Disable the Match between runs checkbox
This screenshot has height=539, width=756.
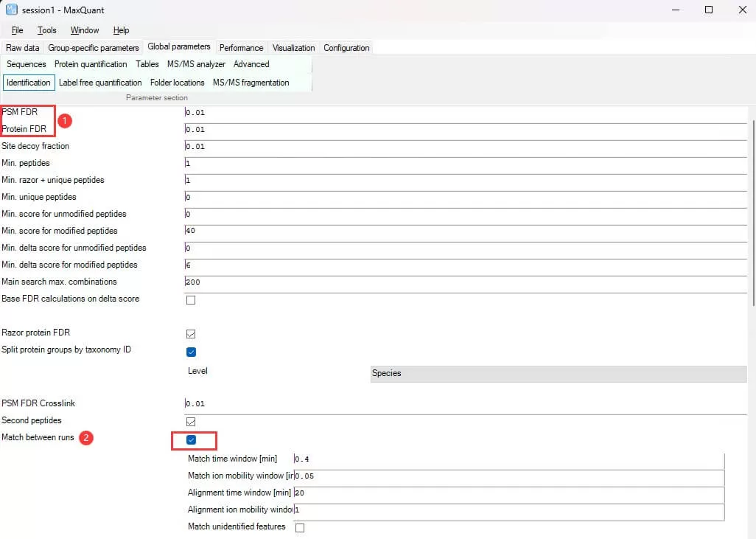point(191,440)
